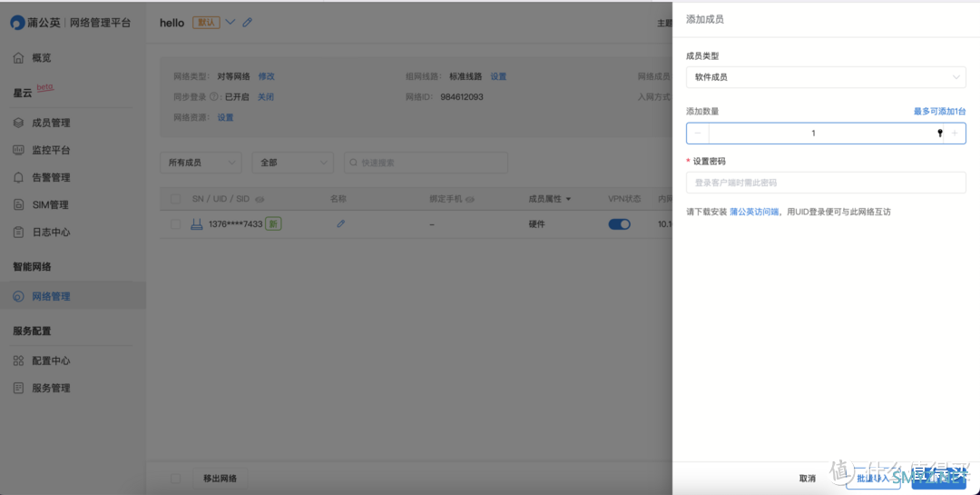Edit the hello network name pencil icon
This screenshot has width=980, height=495.
(248, 22)
